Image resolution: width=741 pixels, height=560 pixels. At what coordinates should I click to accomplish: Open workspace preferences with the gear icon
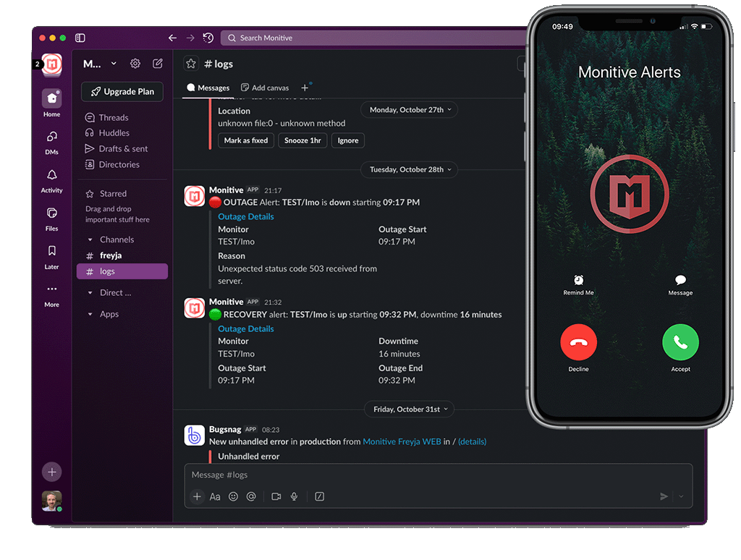[135, 64]
